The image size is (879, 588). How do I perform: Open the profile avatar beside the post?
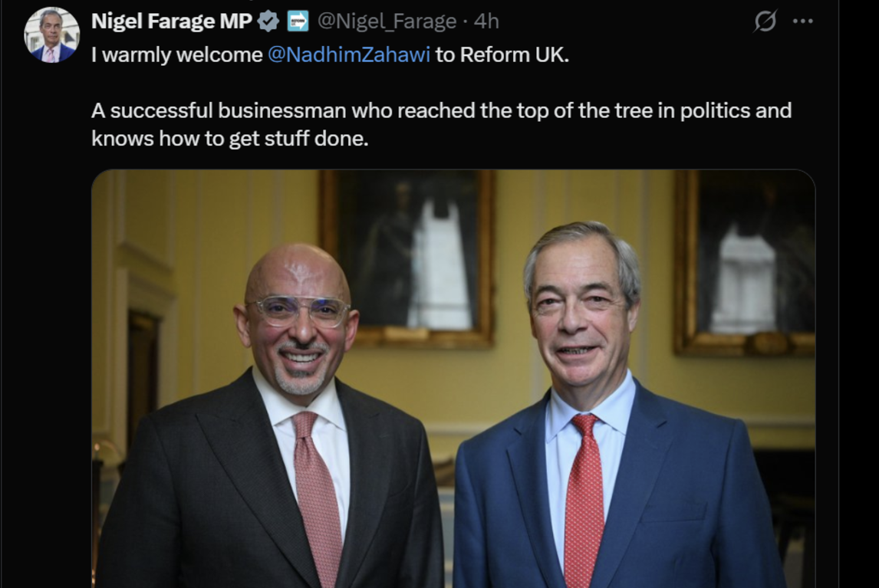click(51, 34)
